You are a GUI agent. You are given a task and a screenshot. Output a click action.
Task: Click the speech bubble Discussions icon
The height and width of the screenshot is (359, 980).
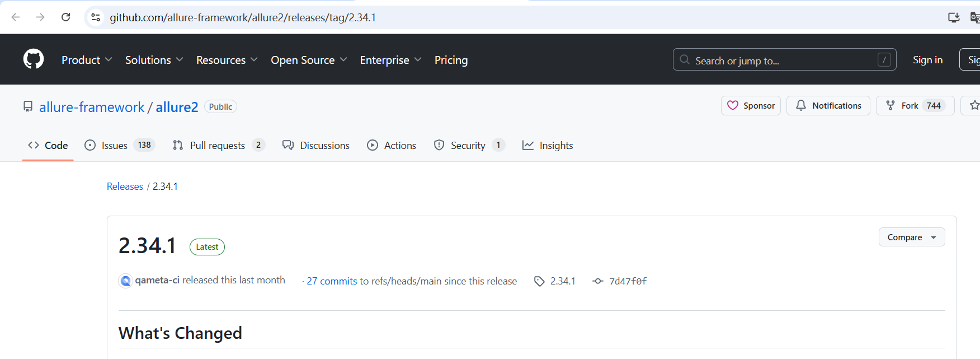tap(288, 145)
